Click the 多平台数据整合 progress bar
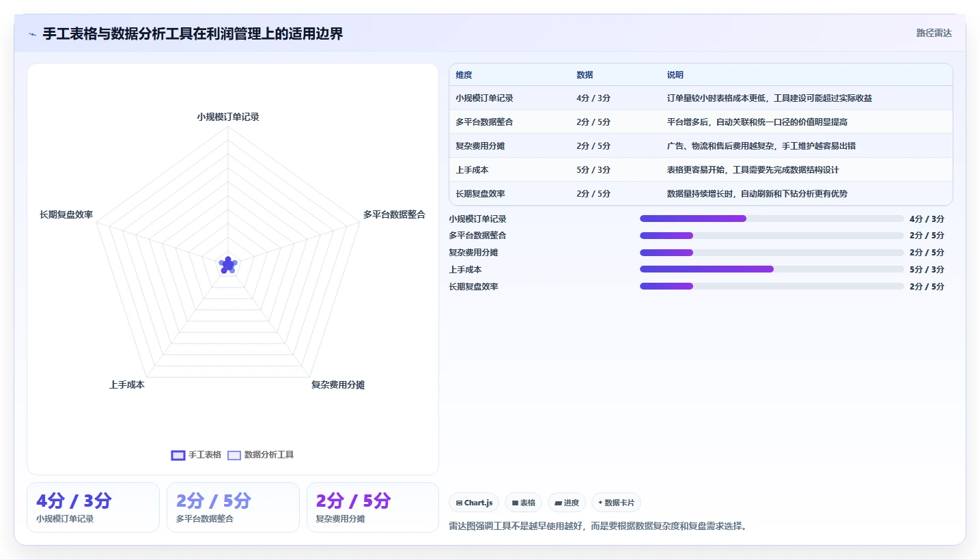This screenshot has height=560, width=980. [772, 236]
